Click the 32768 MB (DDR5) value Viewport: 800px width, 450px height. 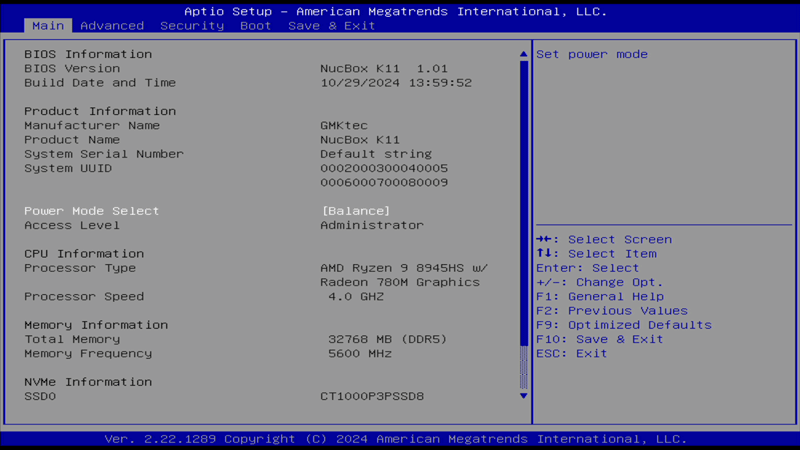[388, 339]
